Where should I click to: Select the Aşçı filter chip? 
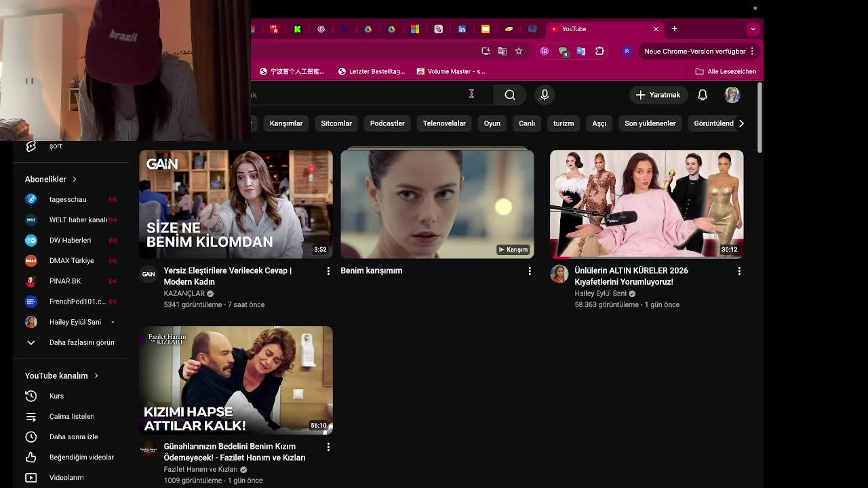599,123
